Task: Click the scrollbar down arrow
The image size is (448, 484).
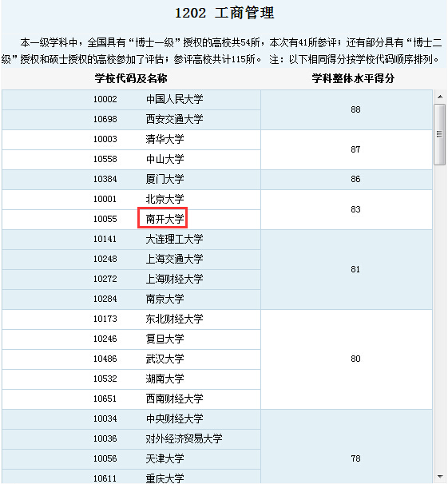Action: pyautogui.click(x=440, y=477)
